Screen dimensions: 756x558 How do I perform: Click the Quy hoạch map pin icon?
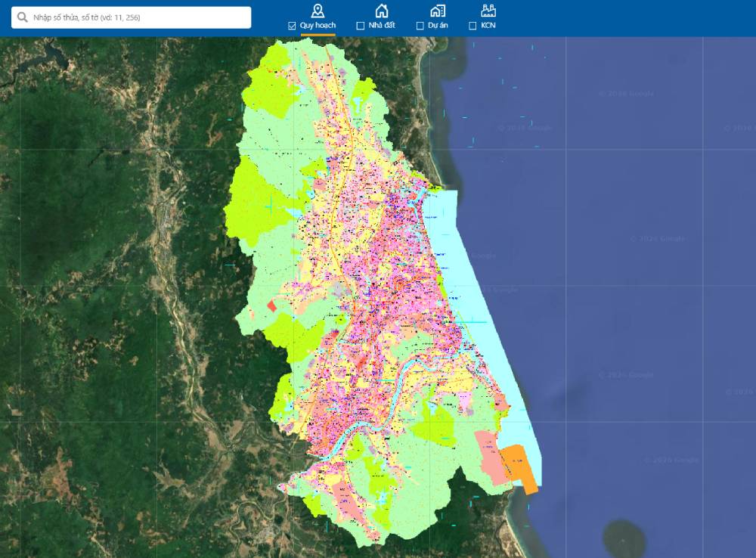pyautogui.click(x=318, y=11)
